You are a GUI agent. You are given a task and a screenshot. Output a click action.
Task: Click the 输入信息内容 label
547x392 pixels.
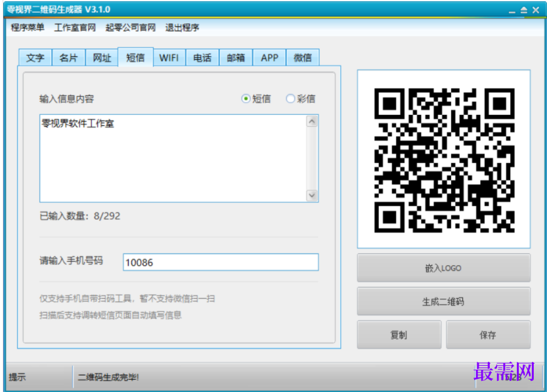click(x=66, y=99)
